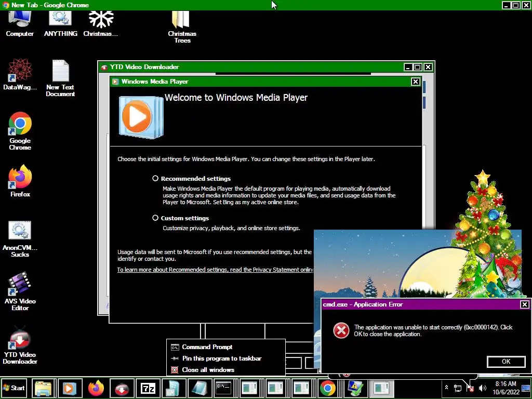Viewport: 532px width, 399px height.
Task: Maximize the YTD Video Downloader window
Action: [418, 67]
